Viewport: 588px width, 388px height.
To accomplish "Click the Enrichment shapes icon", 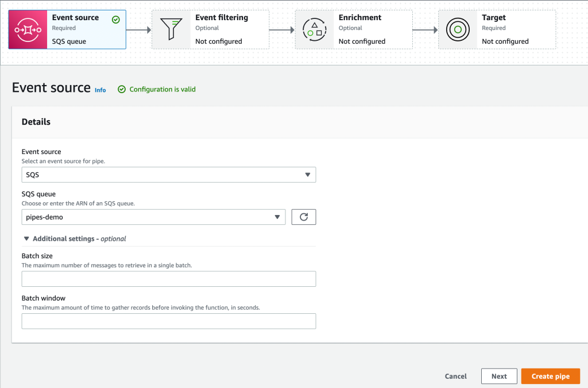I will click(x=314, y=30).
